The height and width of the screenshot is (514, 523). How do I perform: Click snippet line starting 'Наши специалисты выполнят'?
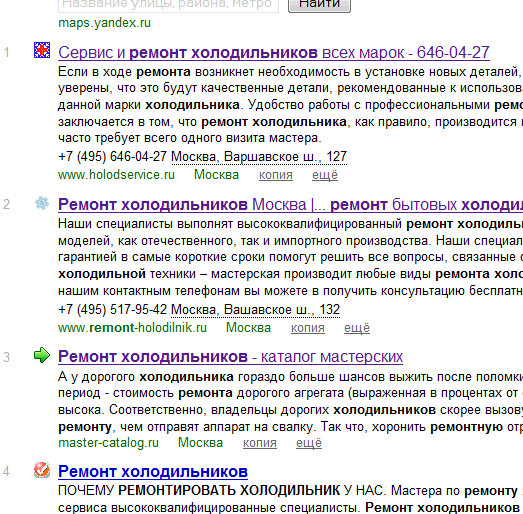tap(291, 224)
